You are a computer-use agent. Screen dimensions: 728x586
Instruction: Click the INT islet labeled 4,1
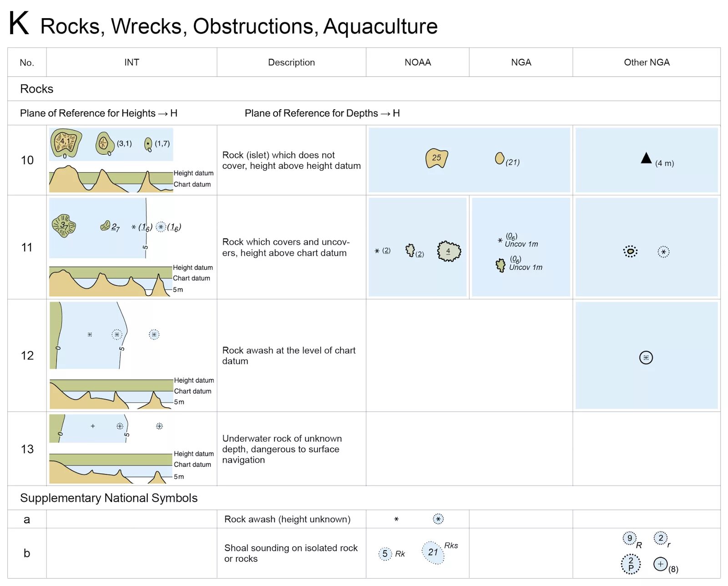pyautogui.click(x=66, y=142)
